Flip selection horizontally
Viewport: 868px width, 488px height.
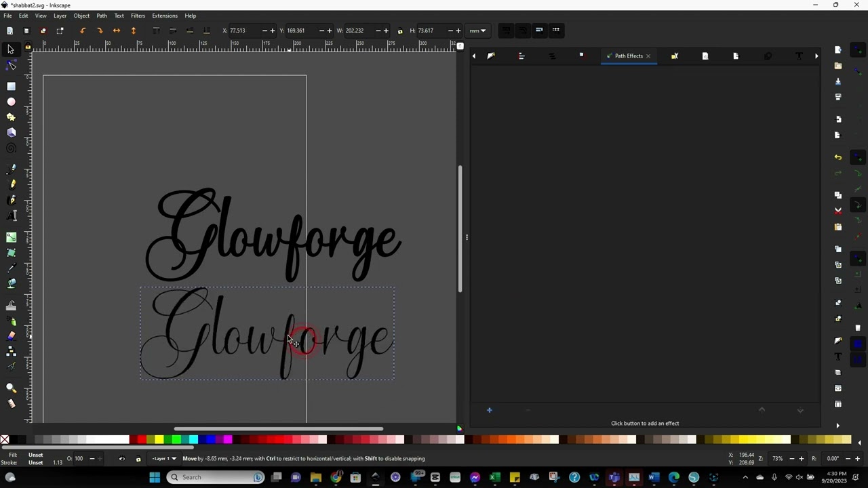[x=117, y=30]
